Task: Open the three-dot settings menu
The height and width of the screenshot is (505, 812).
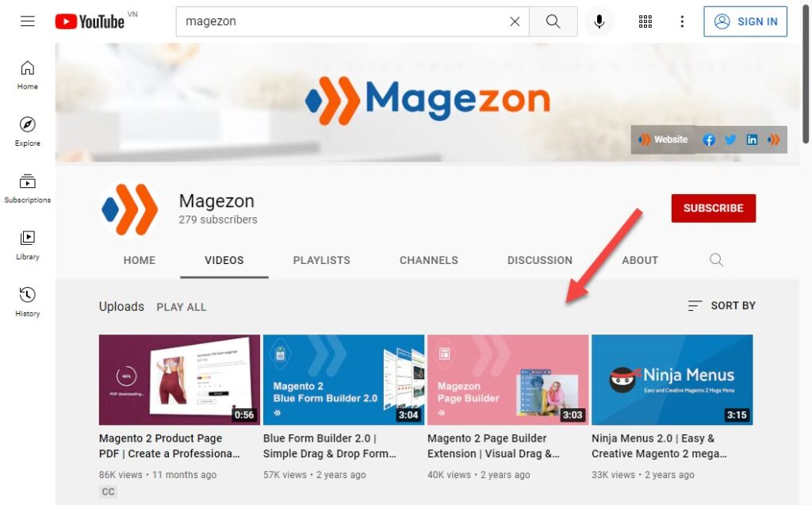Action: [682, 21]
